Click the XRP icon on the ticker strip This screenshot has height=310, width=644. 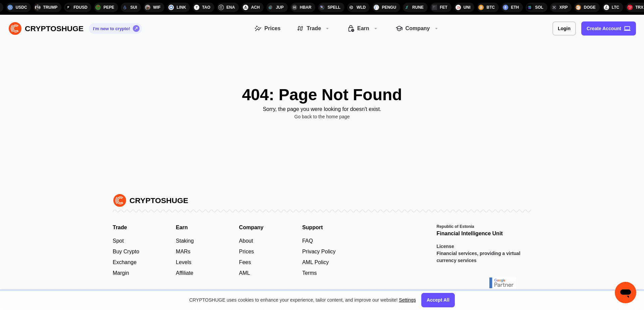(x=553, y=7)
